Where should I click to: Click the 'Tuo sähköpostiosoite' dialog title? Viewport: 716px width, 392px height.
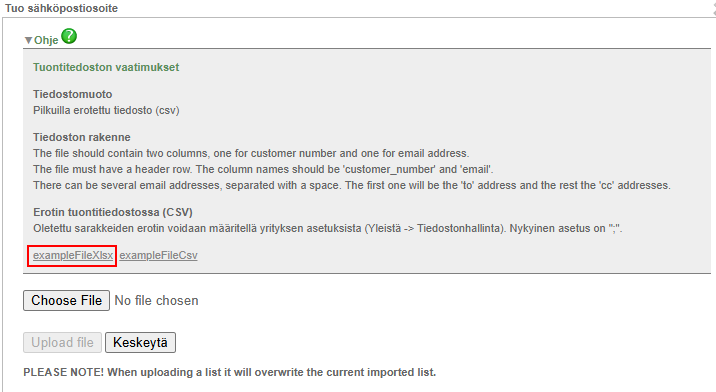[x=62, y=8]
